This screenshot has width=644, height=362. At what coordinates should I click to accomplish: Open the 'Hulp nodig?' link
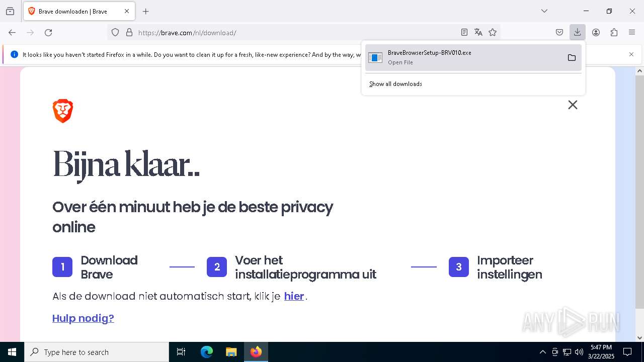point(83,318)
